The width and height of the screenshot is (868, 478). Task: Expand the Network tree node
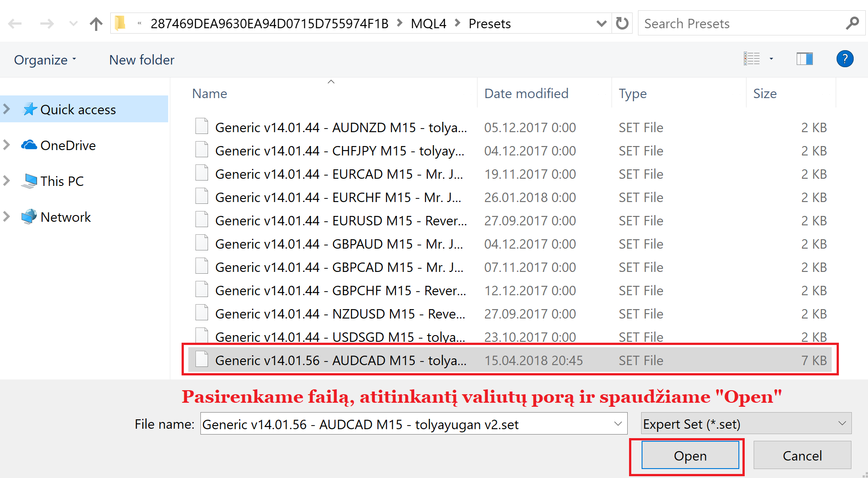coord(7,216)
